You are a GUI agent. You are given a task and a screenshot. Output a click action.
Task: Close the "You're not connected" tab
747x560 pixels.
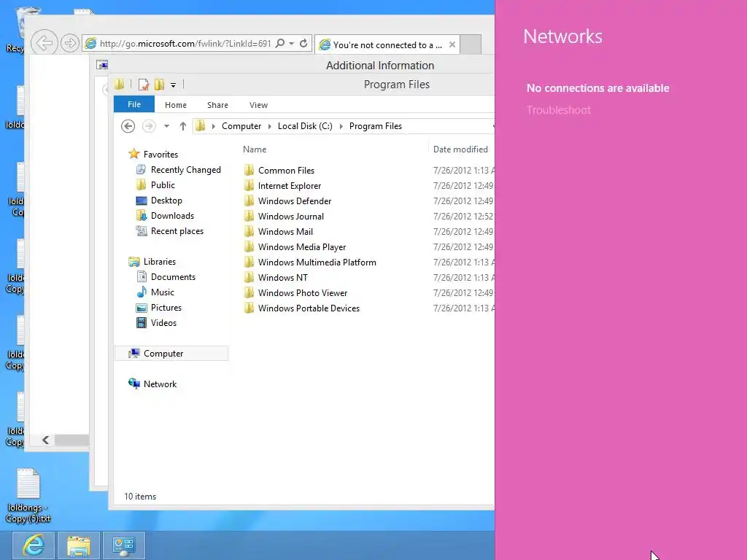[452, 44]
